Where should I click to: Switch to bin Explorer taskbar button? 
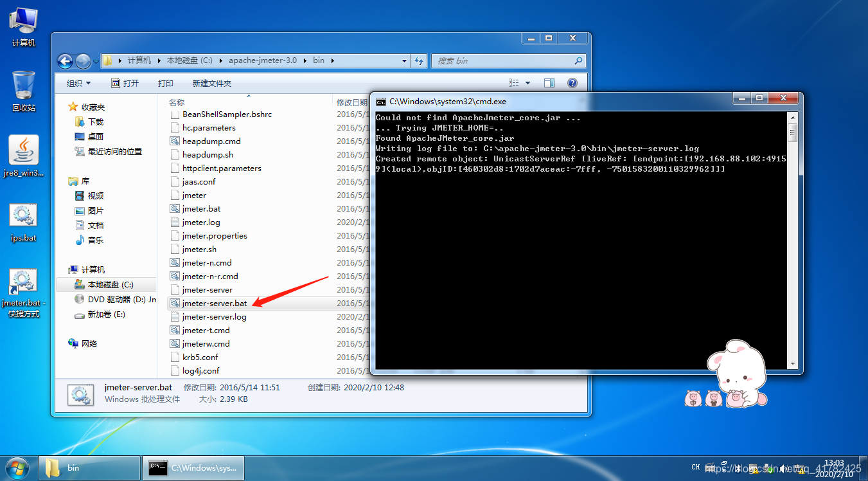89,467
